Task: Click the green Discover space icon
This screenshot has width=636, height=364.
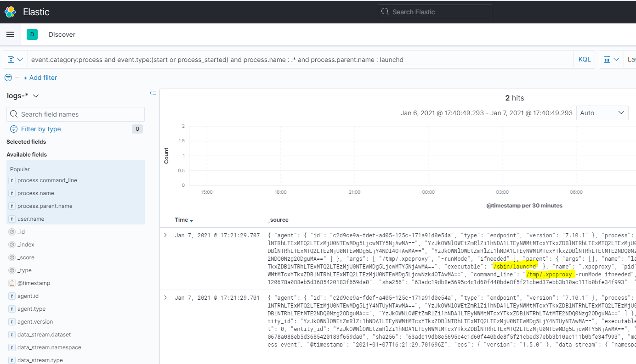Action: (32, 34)
